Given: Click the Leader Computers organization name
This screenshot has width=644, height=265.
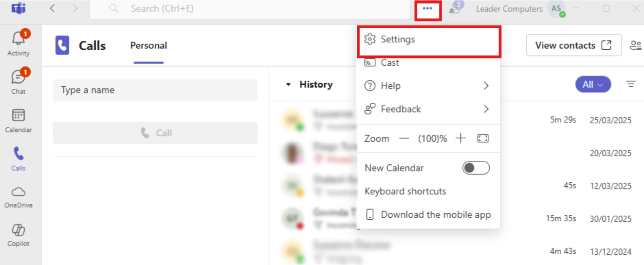Looking at the screenshot, I should point(509,9).
